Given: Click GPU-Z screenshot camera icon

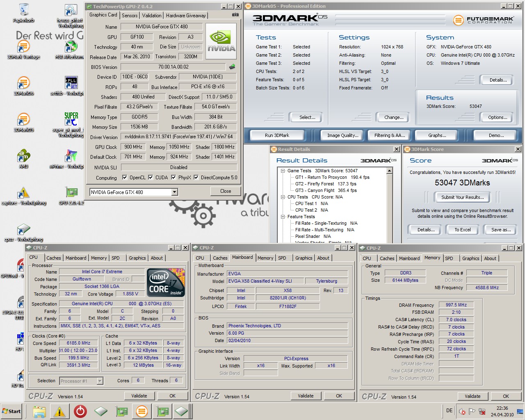Looking at the screenshot, I should point(235,15).
